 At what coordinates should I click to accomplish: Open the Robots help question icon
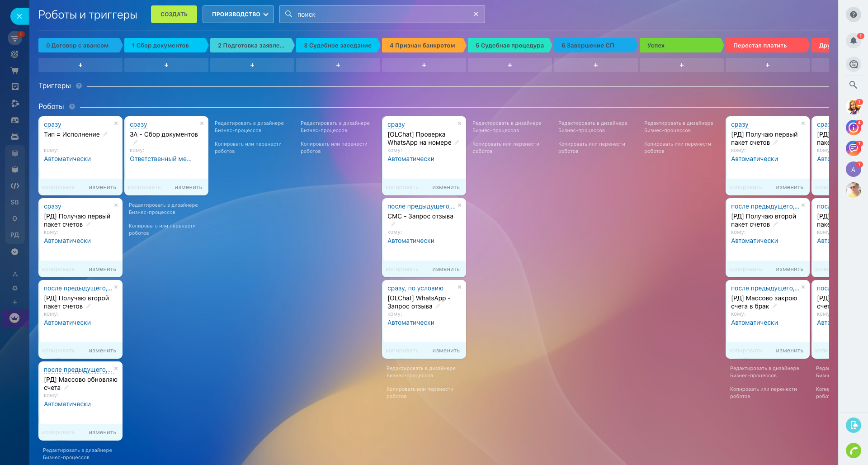tap(72, 107)
